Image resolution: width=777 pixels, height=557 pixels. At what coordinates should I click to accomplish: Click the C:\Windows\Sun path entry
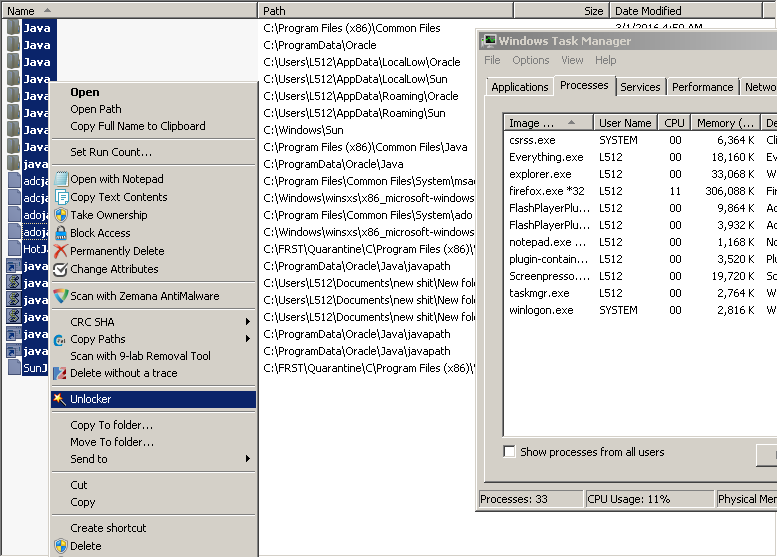tap(303, 130)
